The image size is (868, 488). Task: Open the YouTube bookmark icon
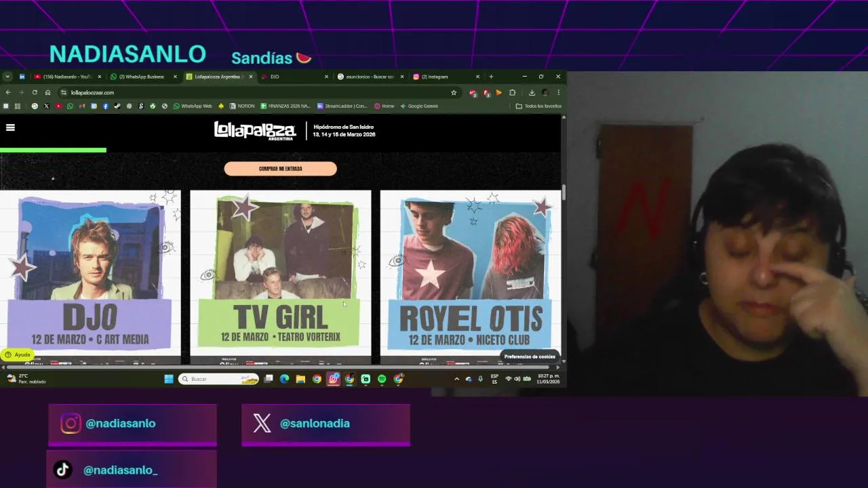[58, 106]
